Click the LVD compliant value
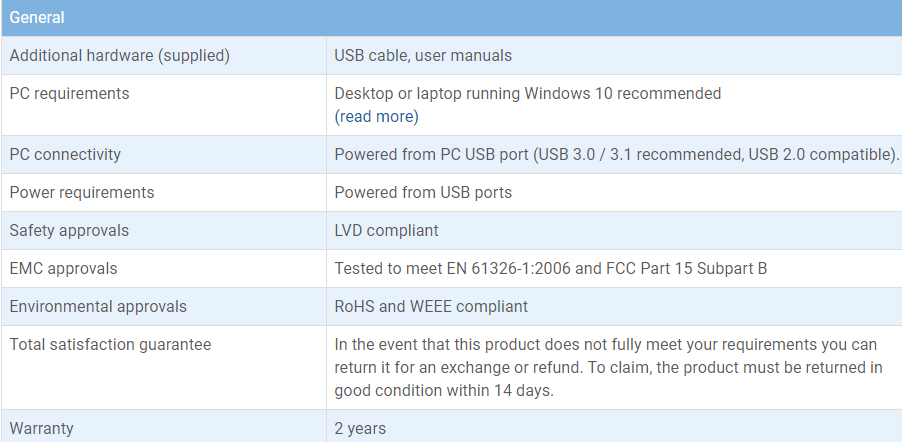Viewport: 902px width, 442px height. pyautogui.click(x=386, y=230)
